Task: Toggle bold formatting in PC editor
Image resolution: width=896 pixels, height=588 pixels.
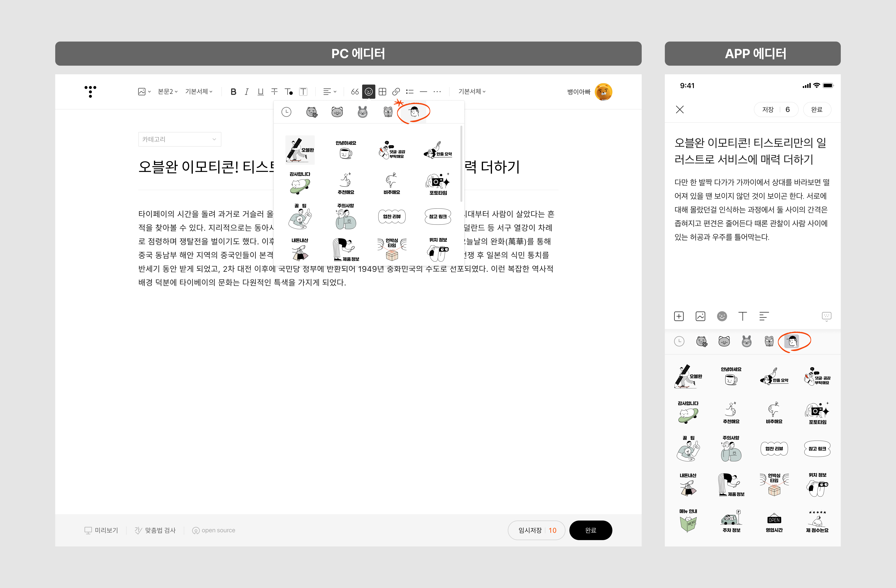Action: pos(233,91)
